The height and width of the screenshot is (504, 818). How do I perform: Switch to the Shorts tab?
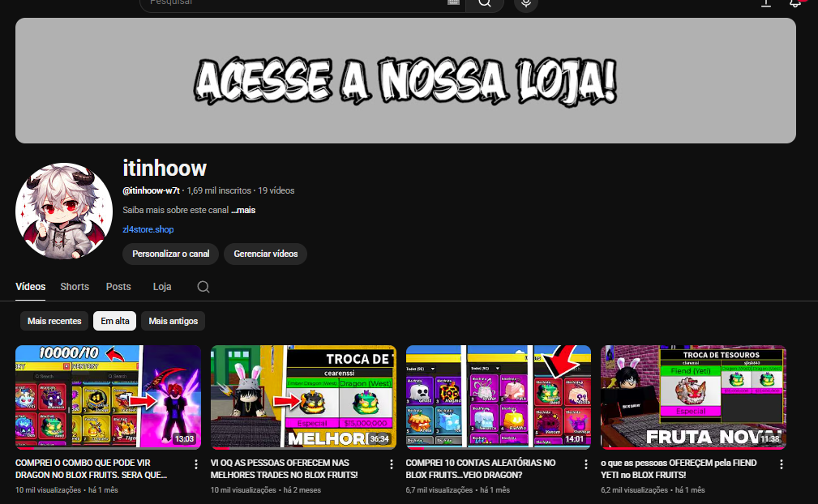(75, 287)
